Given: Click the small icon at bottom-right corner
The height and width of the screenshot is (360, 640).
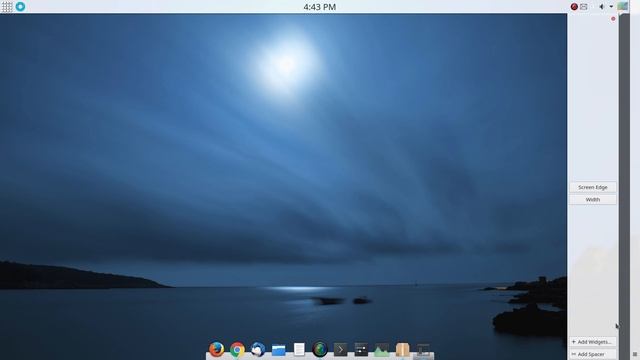Looking at the screenshot, I should 635,355.
